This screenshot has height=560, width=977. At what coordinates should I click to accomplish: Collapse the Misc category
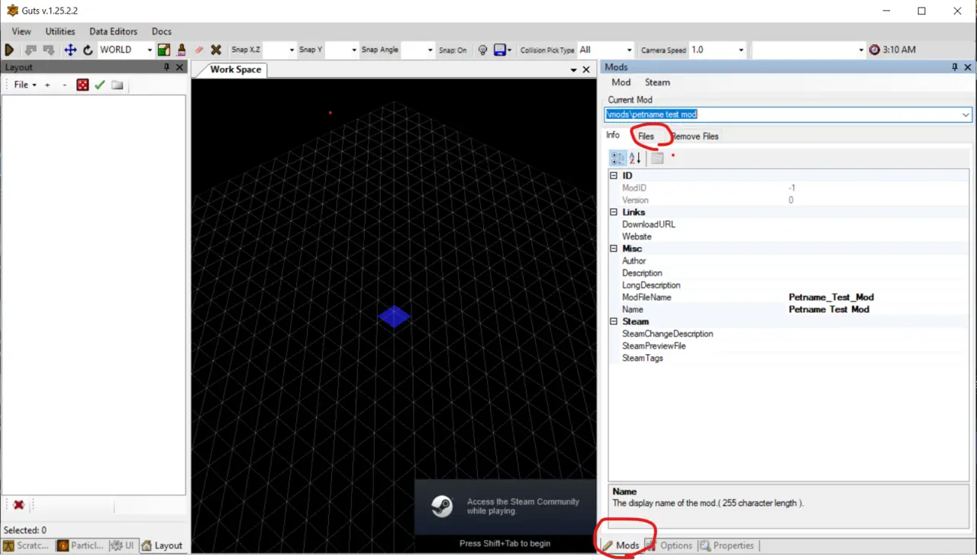pyautogui.click(x=613, y=249)
